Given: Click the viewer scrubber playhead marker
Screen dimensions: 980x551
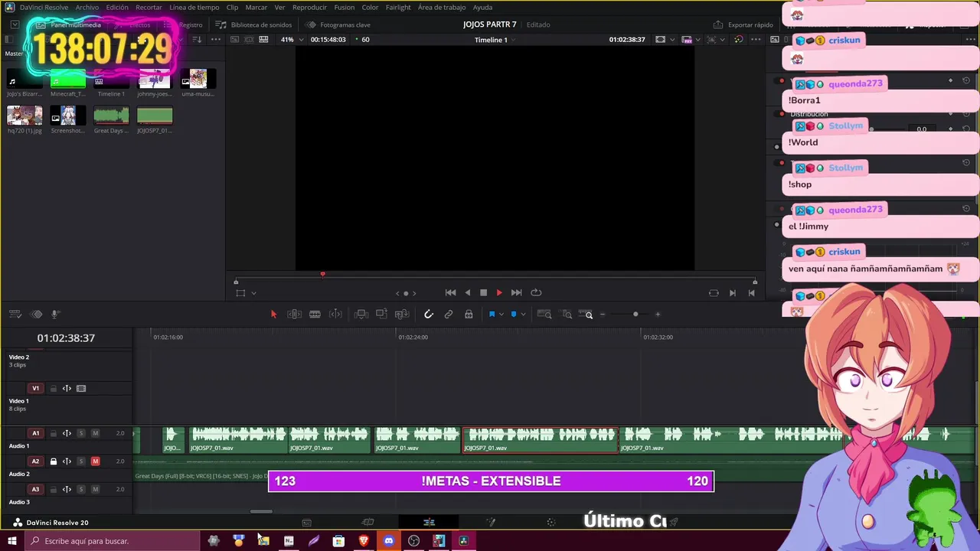Looking at the screenshot, I should coord(322,274).
